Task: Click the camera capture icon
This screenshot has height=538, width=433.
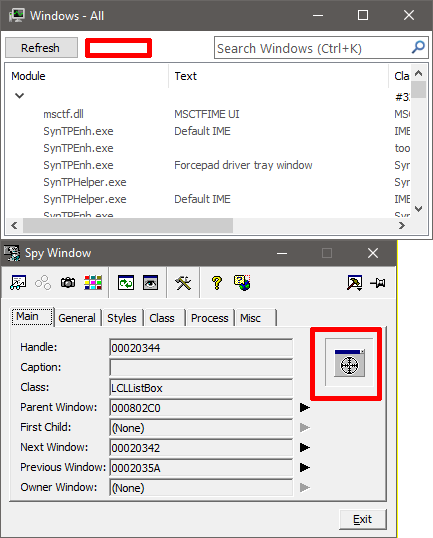Action: pyautogui.click(x=68, y=283)
